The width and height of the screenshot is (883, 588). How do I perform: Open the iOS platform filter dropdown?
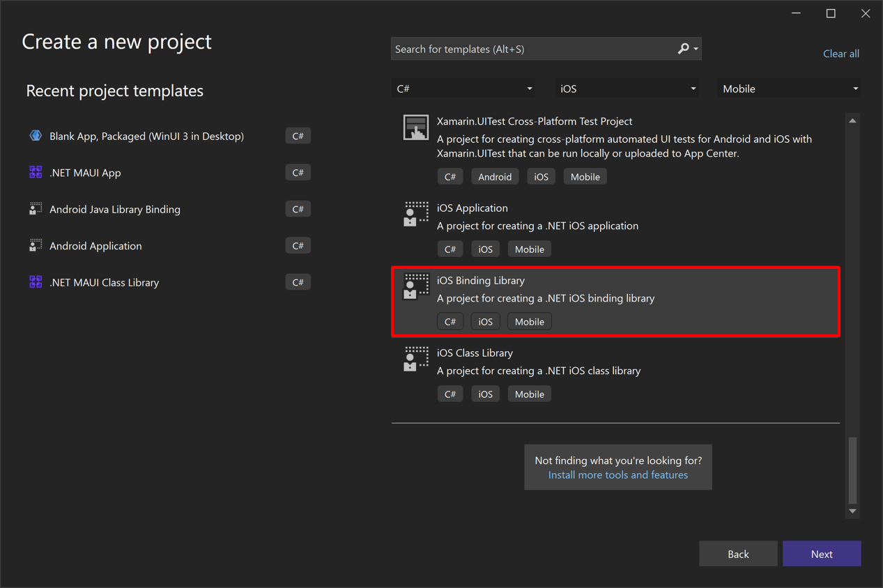627,88
